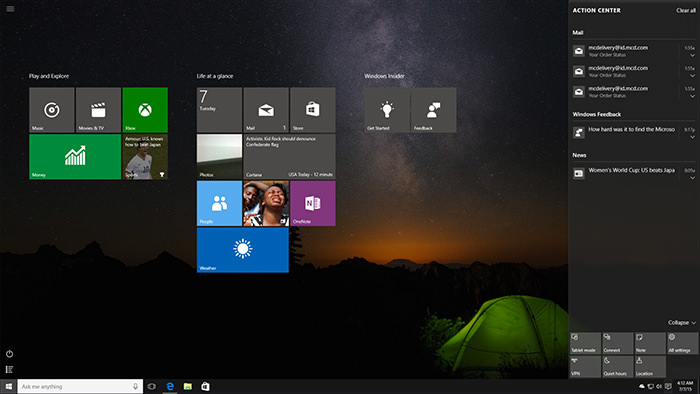Open the Music tile

coord(52,110)
